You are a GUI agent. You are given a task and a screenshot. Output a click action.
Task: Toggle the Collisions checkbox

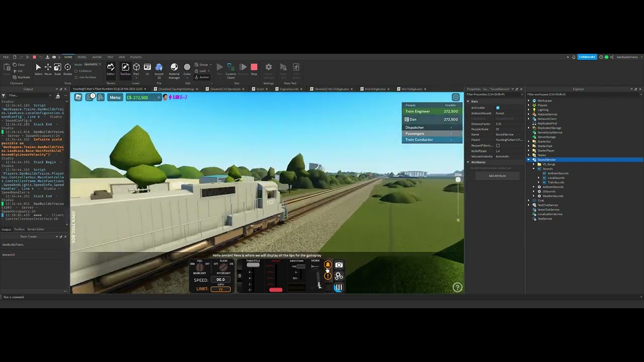(x=76, y=71)
